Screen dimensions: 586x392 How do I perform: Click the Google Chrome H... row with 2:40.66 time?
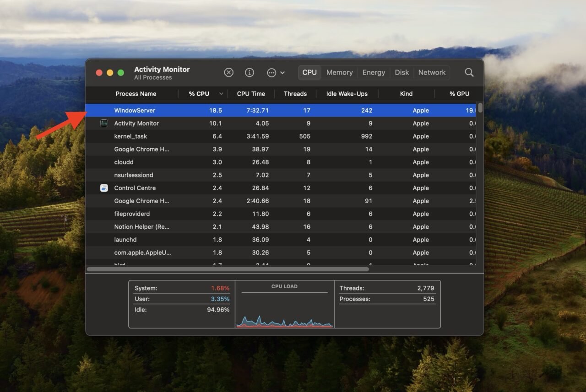[x=281, y=201]
